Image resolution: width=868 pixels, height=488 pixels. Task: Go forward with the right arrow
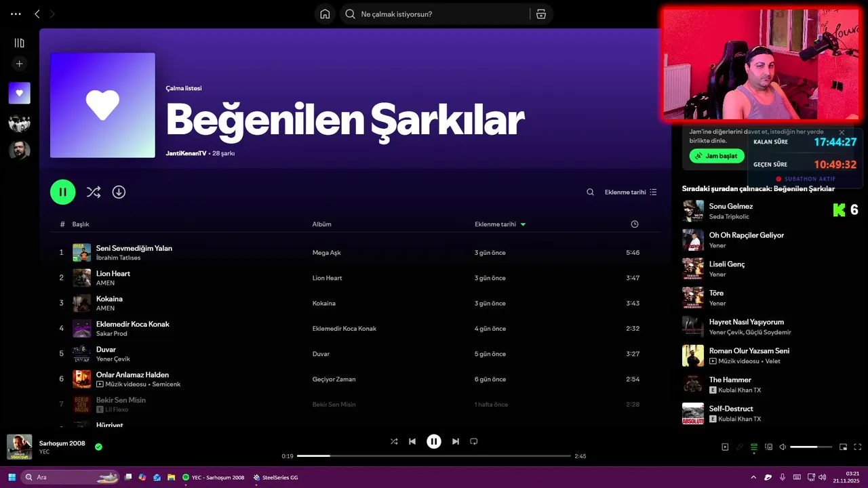(53, 14)
